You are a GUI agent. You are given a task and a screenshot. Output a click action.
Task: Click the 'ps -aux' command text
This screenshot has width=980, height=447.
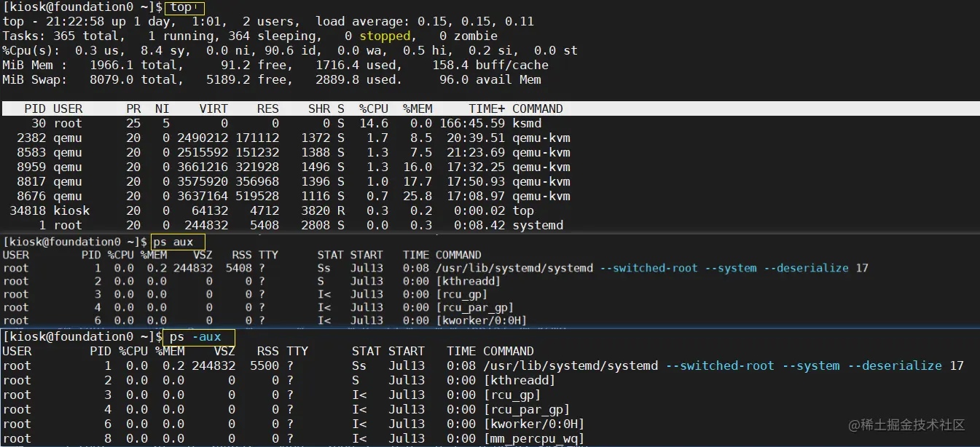[x=195, y=337]
